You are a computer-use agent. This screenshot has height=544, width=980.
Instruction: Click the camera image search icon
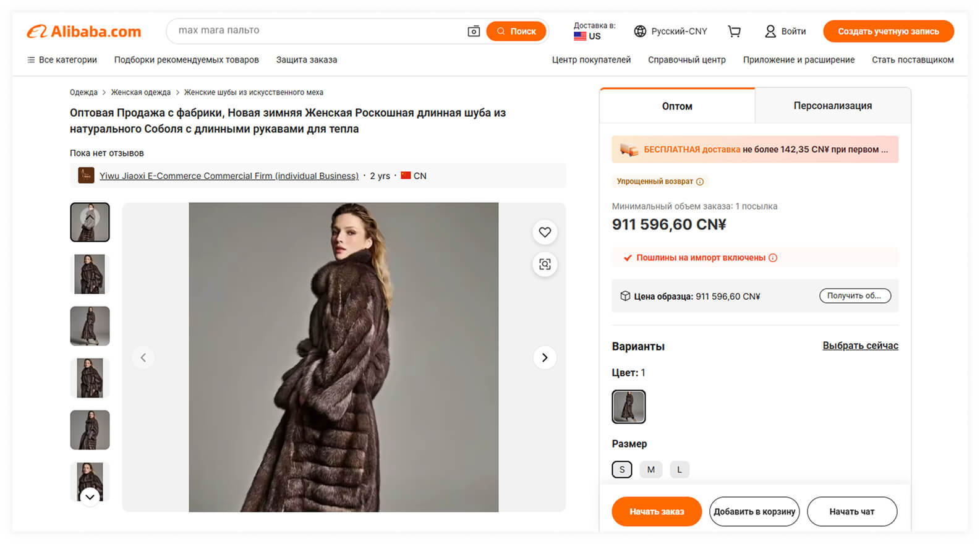474,31
